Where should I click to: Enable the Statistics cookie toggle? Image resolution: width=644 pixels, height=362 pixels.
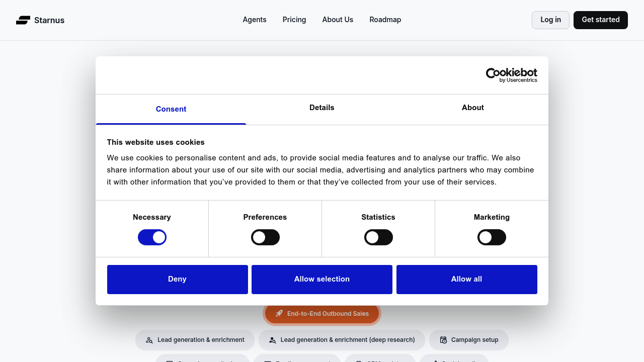tap(378, 237)
